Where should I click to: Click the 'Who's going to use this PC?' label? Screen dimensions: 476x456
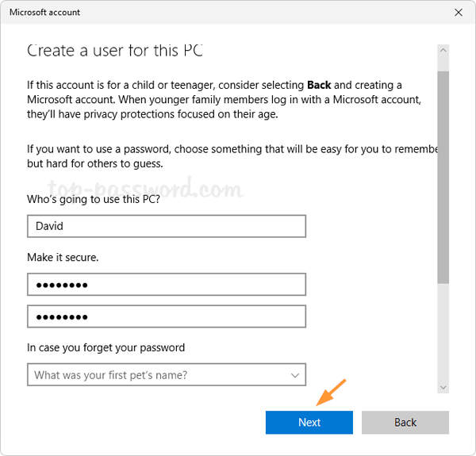(94, 199)
